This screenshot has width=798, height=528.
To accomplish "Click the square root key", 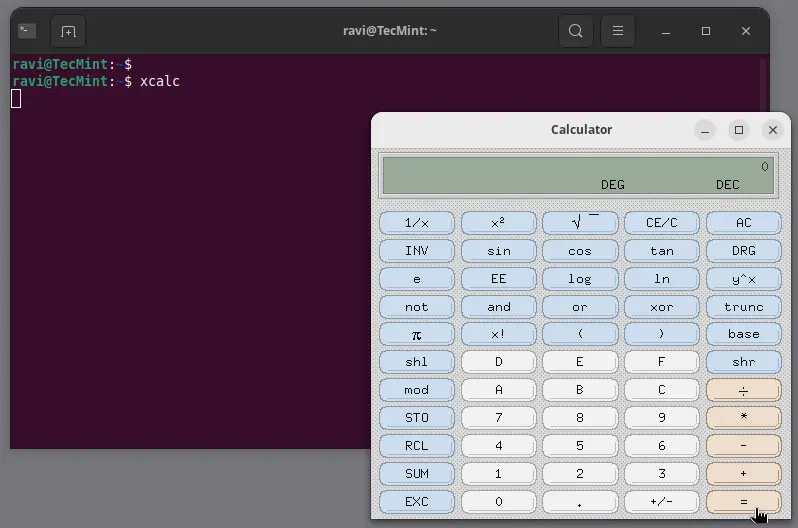I will 580,223.
